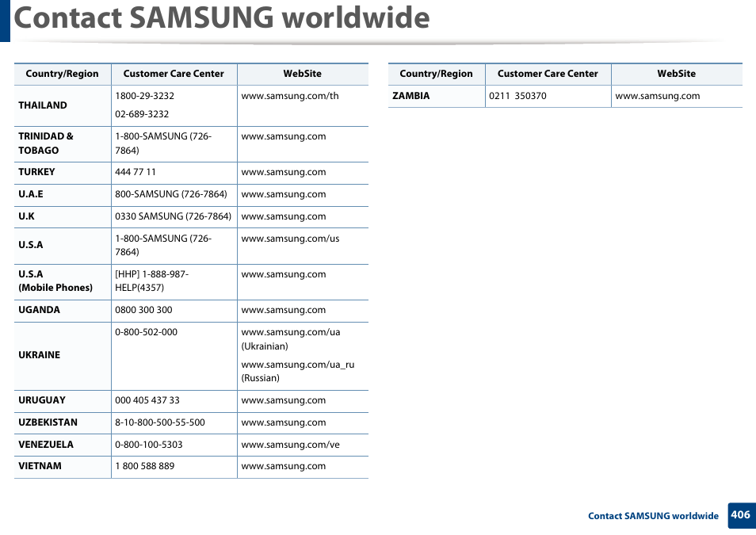Click right table WebSite header
The height and width of the screenshot is (535, 756).
click(677, 74)
